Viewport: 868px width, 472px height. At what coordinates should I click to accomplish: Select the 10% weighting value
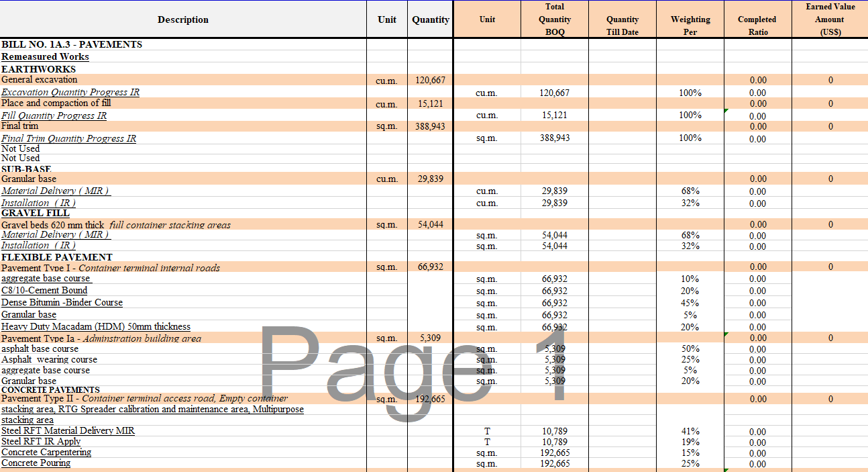[690, 279]
